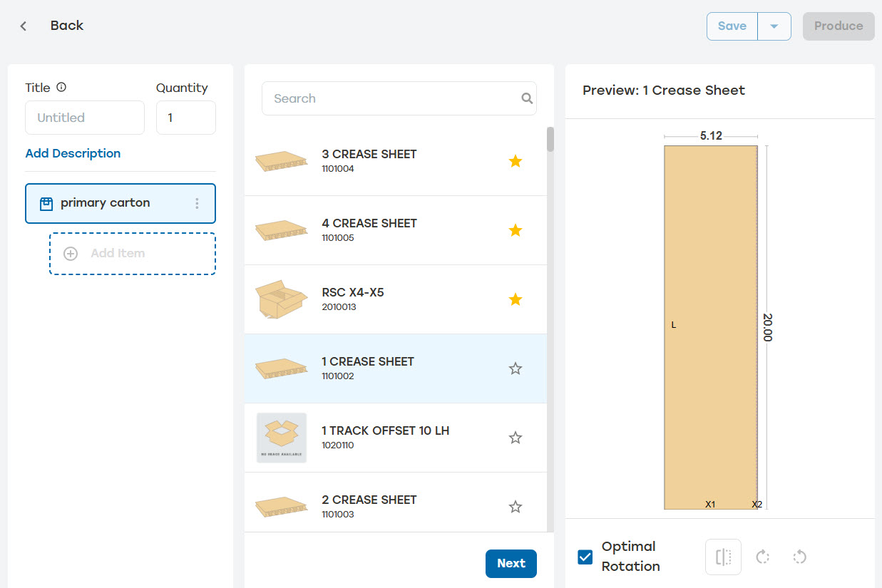The width and height of the screenshot is (882, 588).
Task: Toggle the Optimal Rotation checkbox
Action: pos(585,557)
